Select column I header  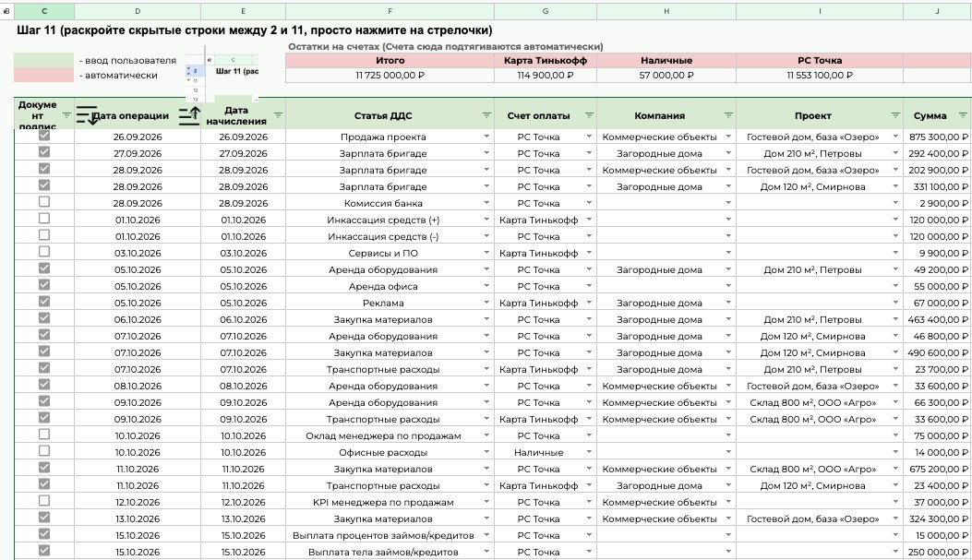tap(820, 11)
